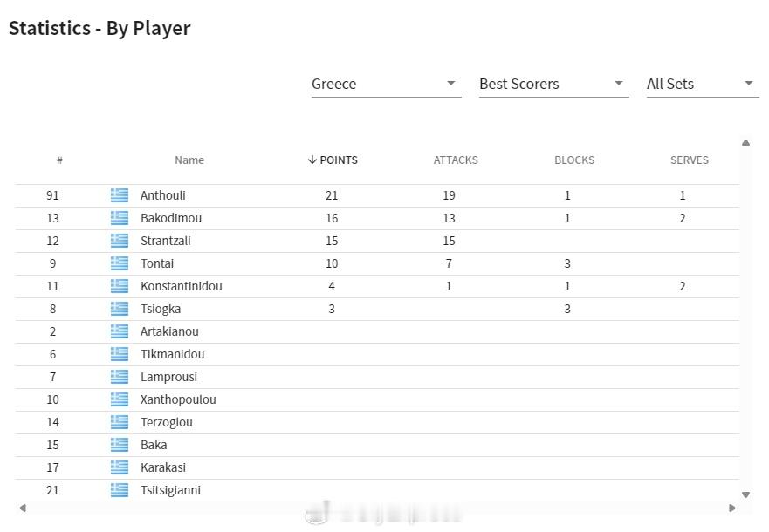Open the All Sets dropdown
769x532 pixels.
(703, 84)
